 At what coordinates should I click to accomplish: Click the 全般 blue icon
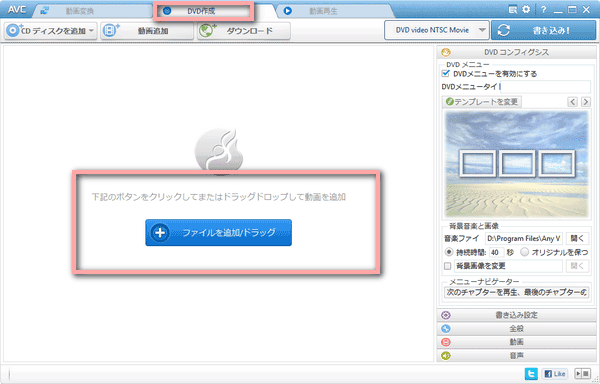[x=446, y=329]
